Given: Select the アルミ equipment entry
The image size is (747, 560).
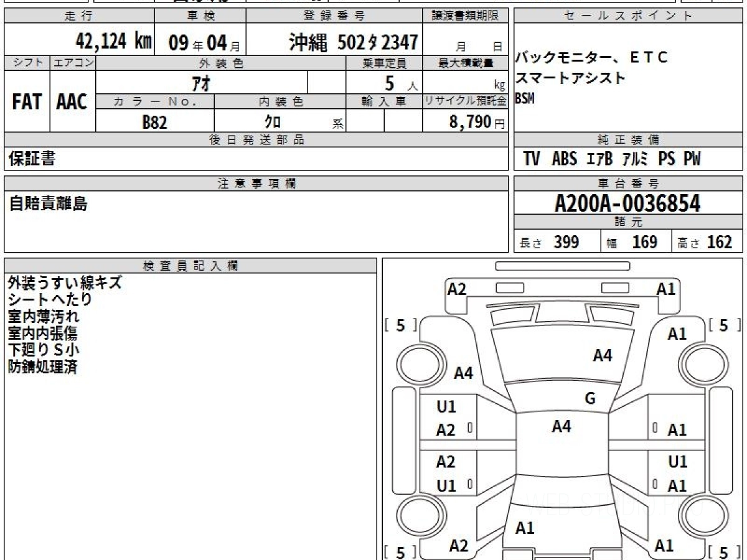Looking at the screenshot, I should (636, 159).
